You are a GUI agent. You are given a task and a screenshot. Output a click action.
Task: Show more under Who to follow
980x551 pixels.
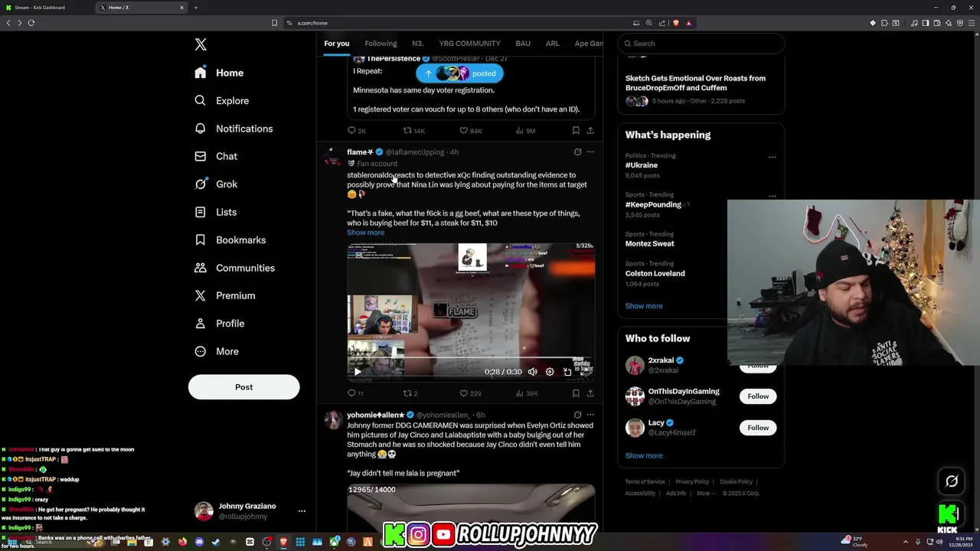(644, 455)
